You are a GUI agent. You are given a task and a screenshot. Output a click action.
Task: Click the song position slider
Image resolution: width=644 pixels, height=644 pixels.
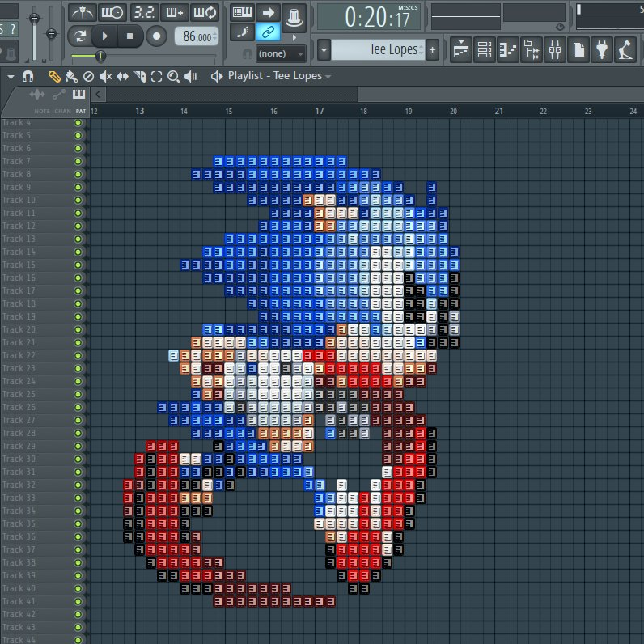coord(144,56)
